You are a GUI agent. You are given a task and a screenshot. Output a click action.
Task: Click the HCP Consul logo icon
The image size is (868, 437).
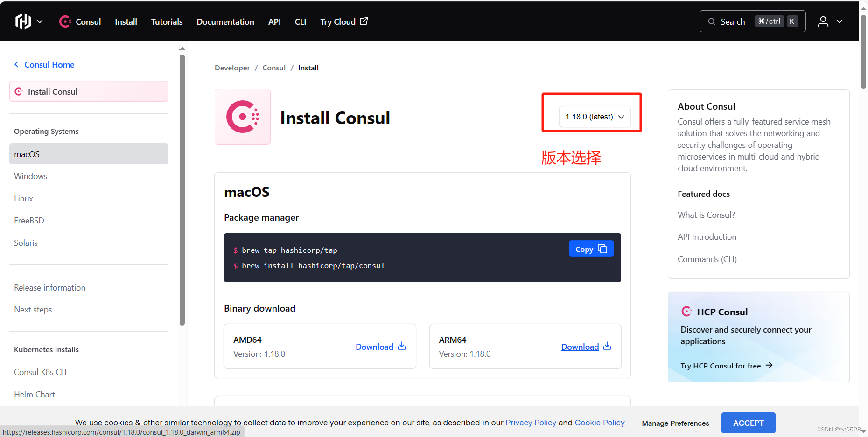(x=686, y=311)
